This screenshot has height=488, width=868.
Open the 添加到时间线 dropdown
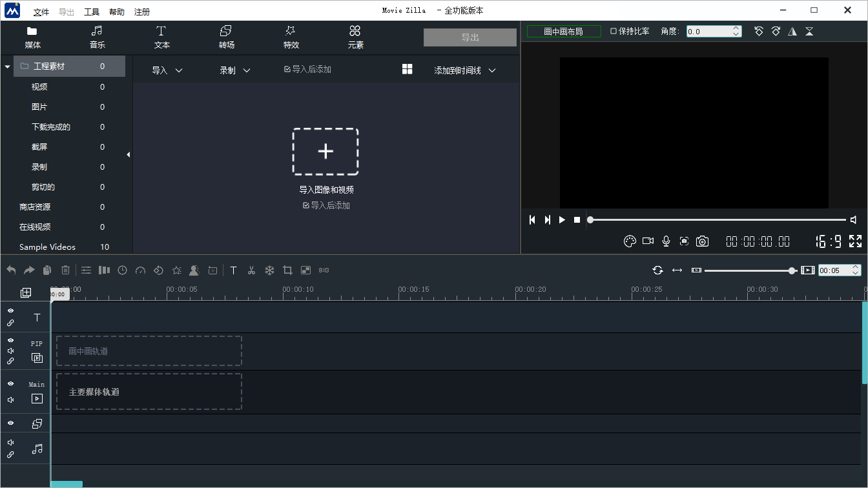464,70
